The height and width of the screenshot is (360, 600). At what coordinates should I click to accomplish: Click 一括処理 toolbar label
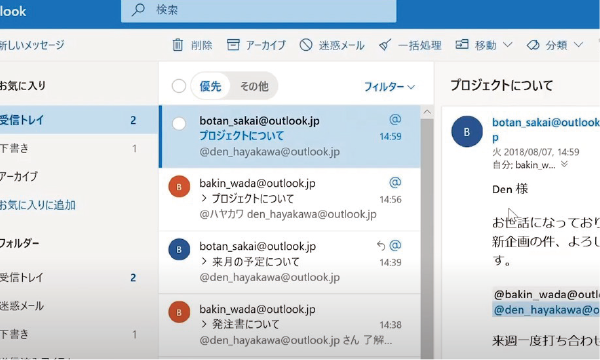click(x=420, y=46)
